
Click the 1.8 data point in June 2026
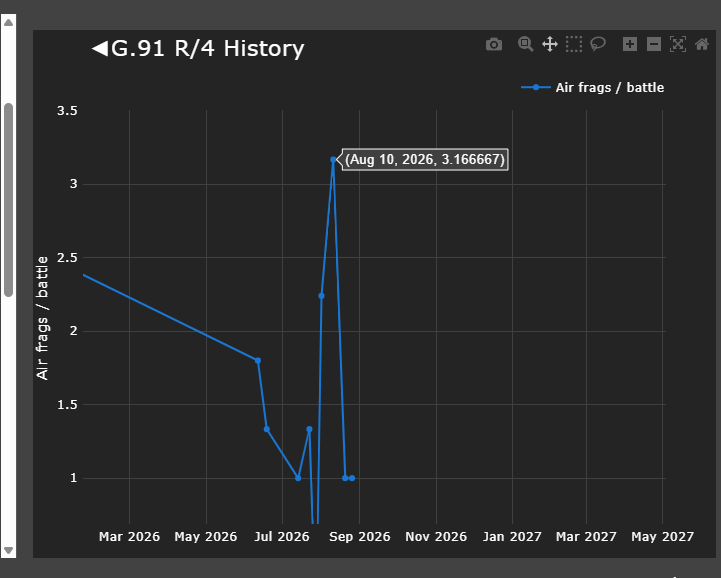258,361
